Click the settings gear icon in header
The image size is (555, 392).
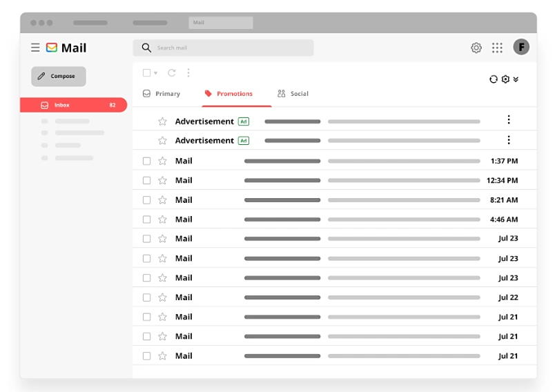(x=476, y=48)
